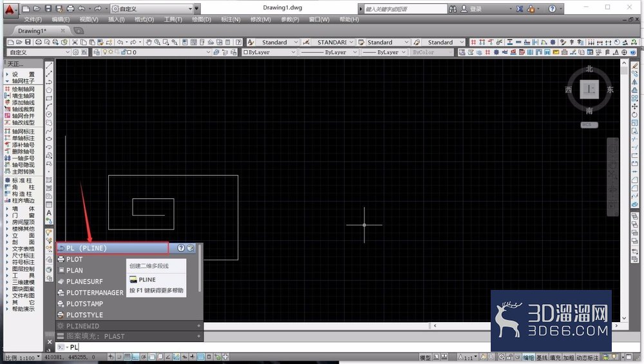Image resolution: width=644 pixels, height=364 pixels.
Task: Toggle 模型 space button in status bar
Action: point(425,358)
